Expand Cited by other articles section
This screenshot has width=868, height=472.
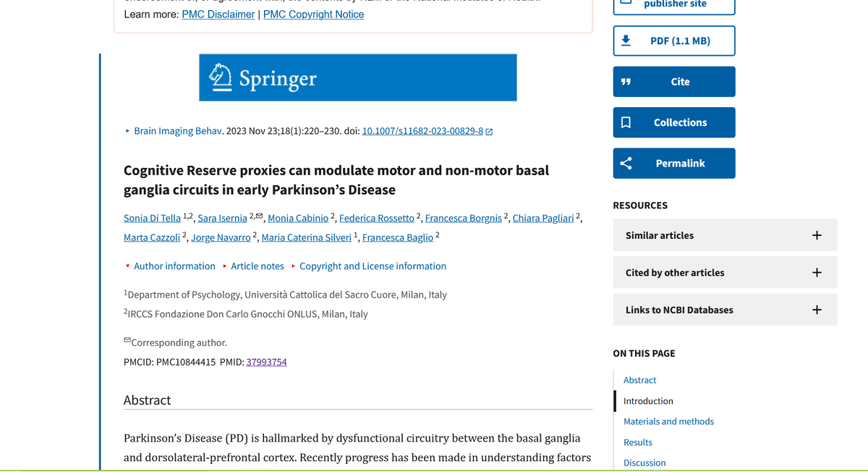[x=725, y=272]
